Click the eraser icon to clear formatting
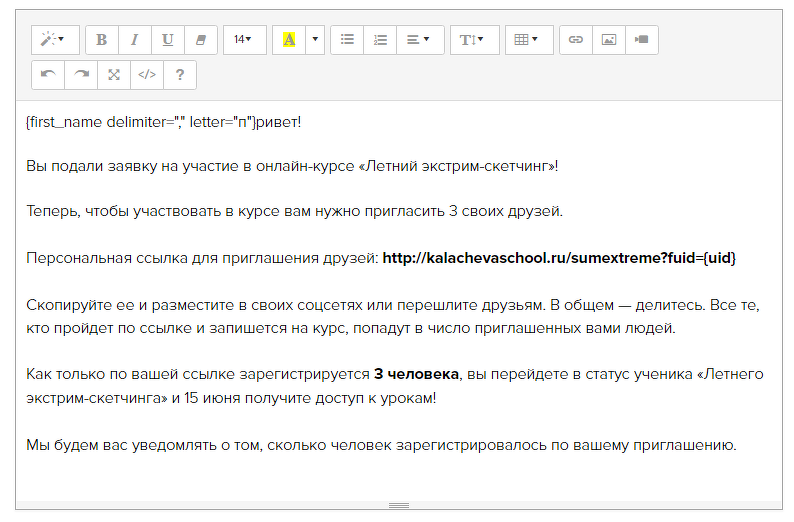Screen dimensions: 794x522 click(x=200, y=40)
